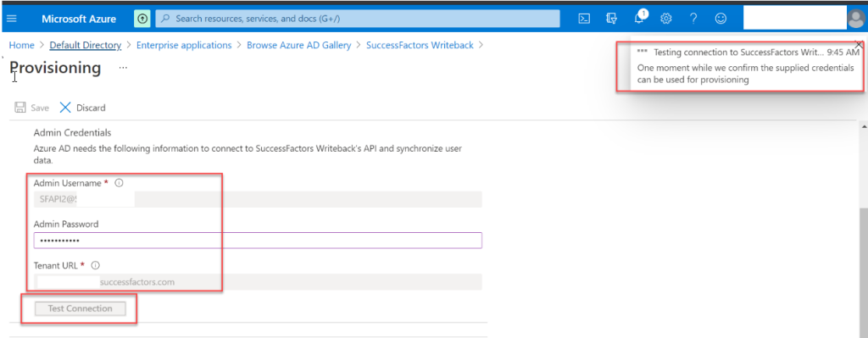Viewport: 868px width, 338px height.
Task: Dismiss the Testing connection notification
Action: pos(859,44)
